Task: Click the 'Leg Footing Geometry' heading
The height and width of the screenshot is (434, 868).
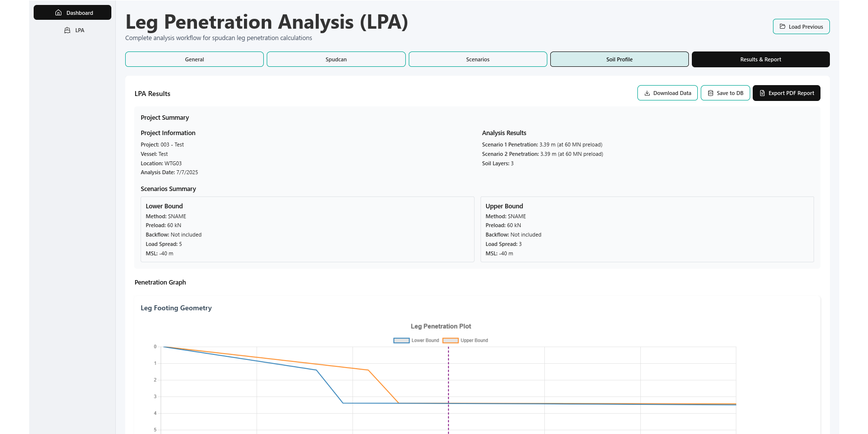Action: (176, 308)
